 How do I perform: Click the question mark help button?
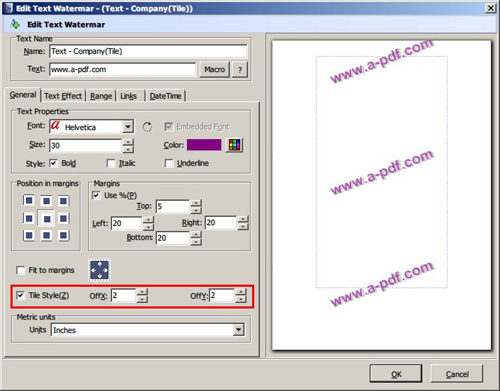coord(240,70)
